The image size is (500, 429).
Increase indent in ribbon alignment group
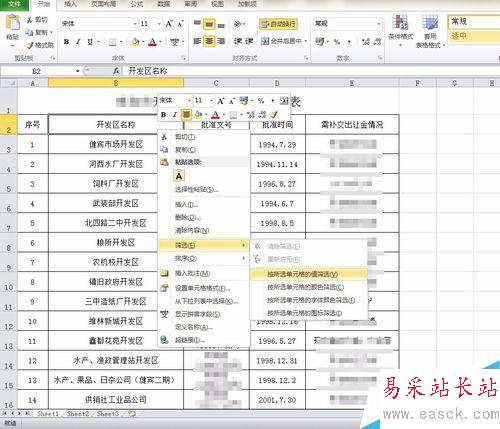click(x=249, y=41)
